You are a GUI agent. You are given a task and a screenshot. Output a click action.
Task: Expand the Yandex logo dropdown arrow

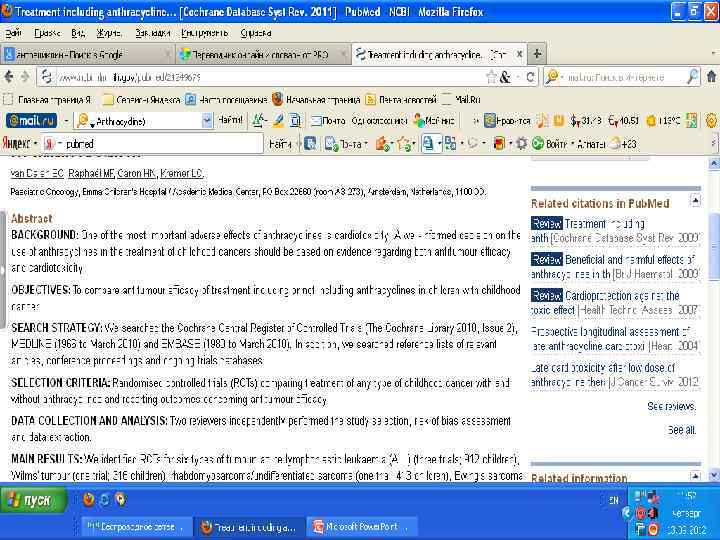[x=35, y=144]
